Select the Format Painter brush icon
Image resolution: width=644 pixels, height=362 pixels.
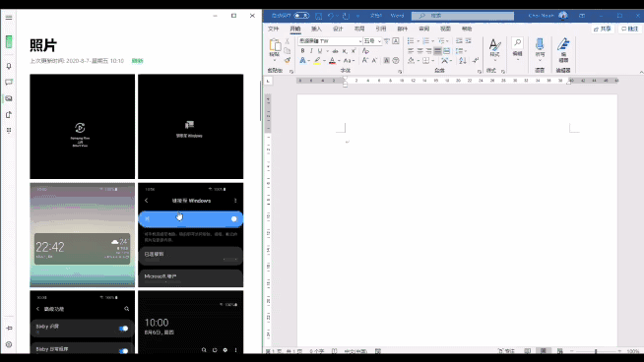click(x=288, y=60)
